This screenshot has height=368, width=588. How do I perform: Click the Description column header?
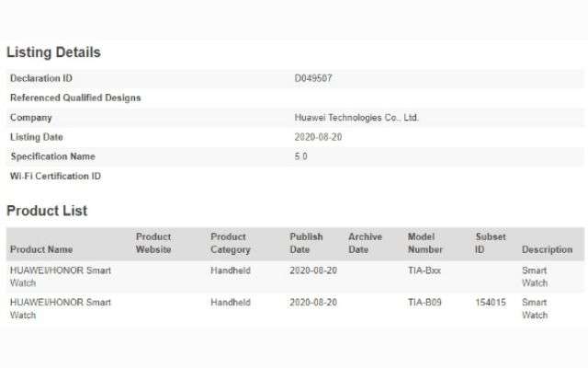click(x=548, y=249)
